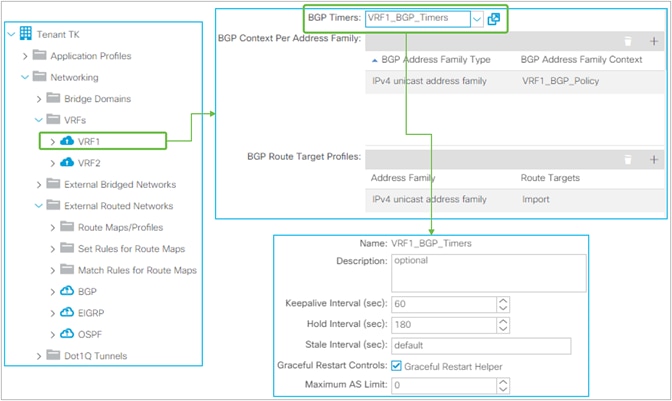Click the OSPF cloud icon
Image resolution: width=672 pixels, height=401 pixels.
[x=67, y=333]
